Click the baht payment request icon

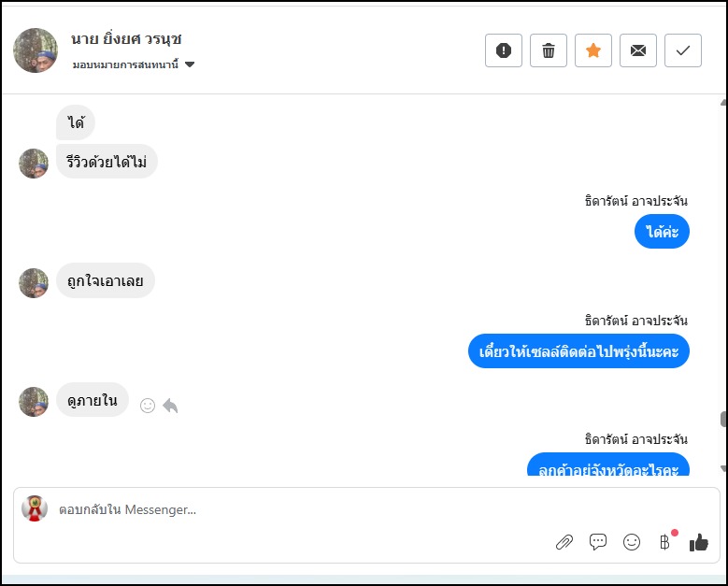[x=664, y=542]
